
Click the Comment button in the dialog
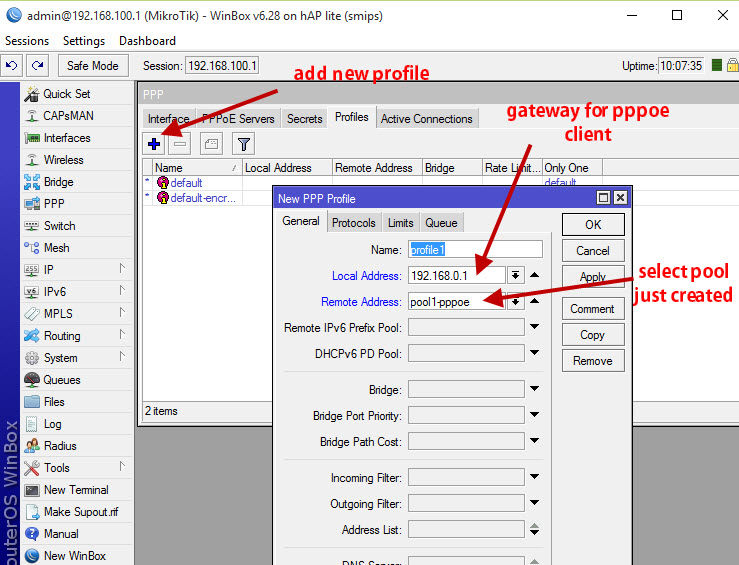tap(593, 309)
